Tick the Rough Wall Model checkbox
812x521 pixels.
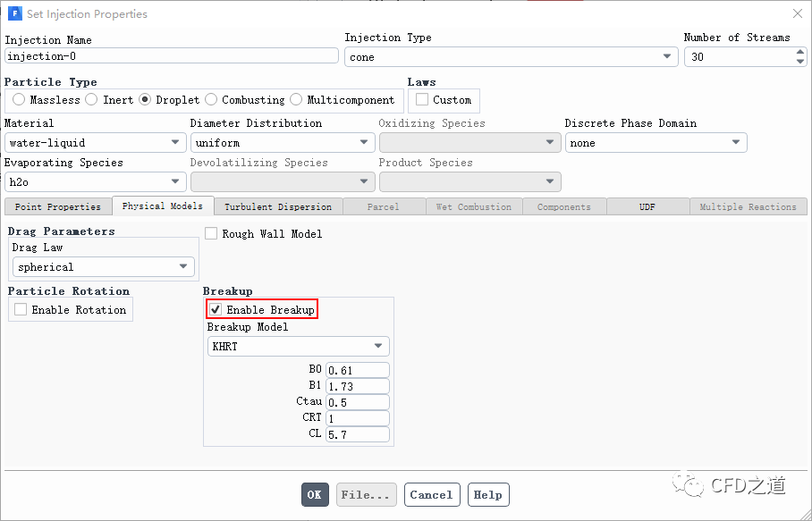212,234
